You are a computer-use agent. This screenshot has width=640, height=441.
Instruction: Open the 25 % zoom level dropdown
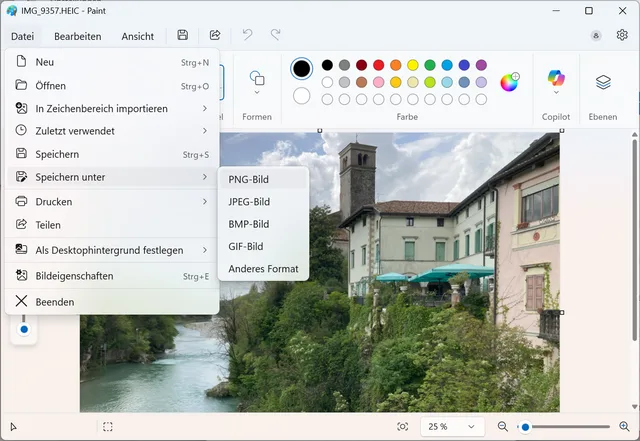point(451,427)
